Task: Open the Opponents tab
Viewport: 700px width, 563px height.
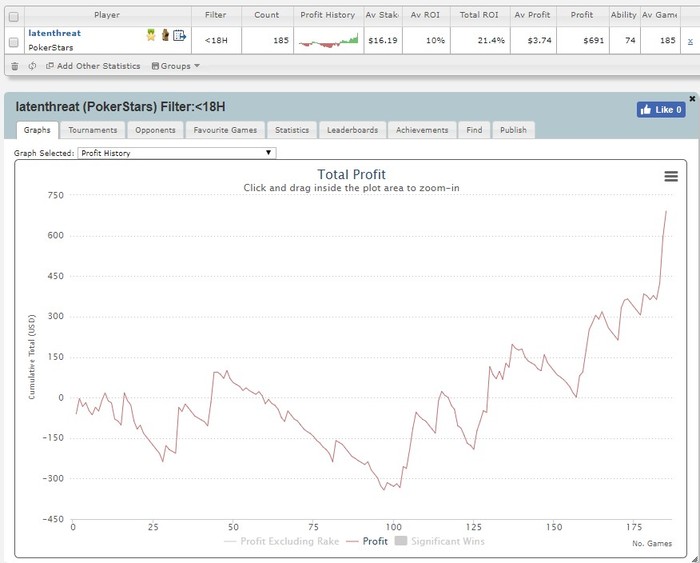Action: 155,130
